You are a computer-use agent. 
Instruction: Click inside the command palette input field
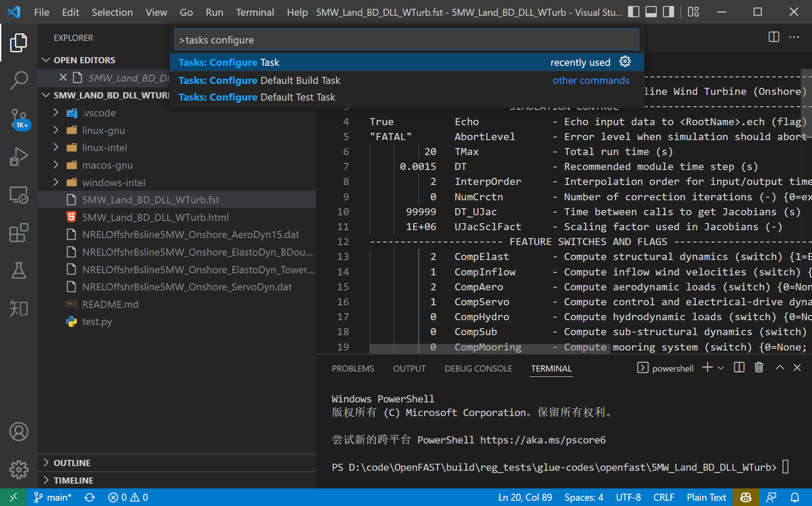coord(406,39)
